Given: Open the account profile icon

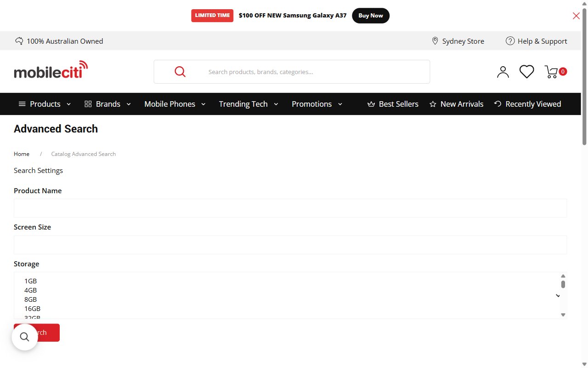Looking at the screenshot, I should 503,72.
